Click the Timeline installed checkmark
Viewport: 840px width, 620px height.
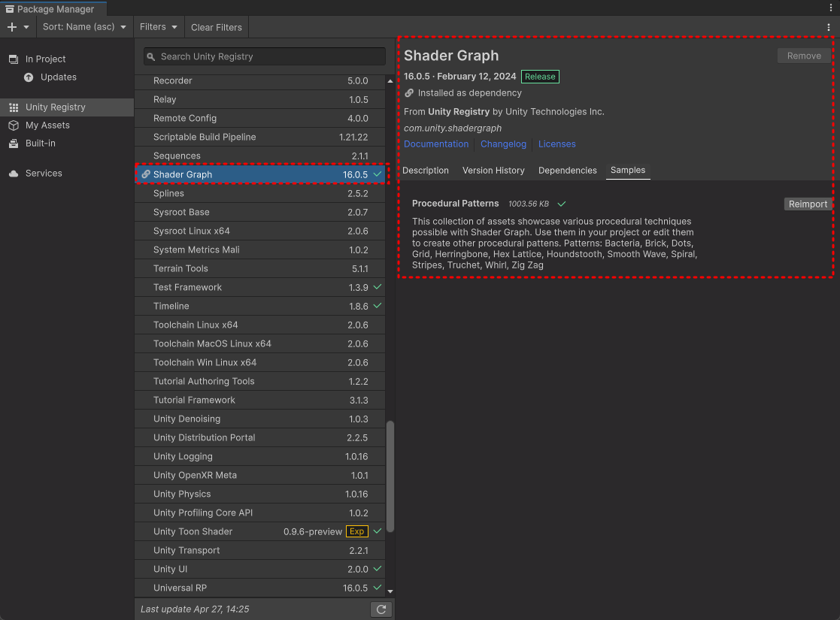(x=378, y=306)
